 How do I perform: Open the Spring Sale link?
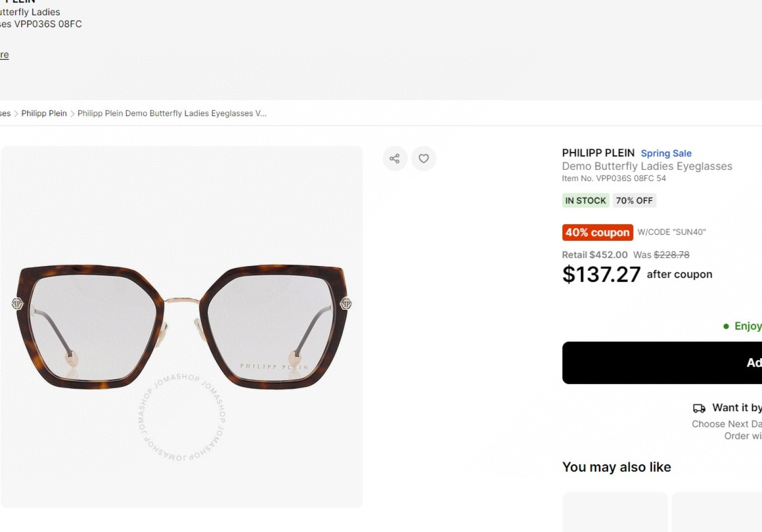pyautogui.click(x=666, y=153)
